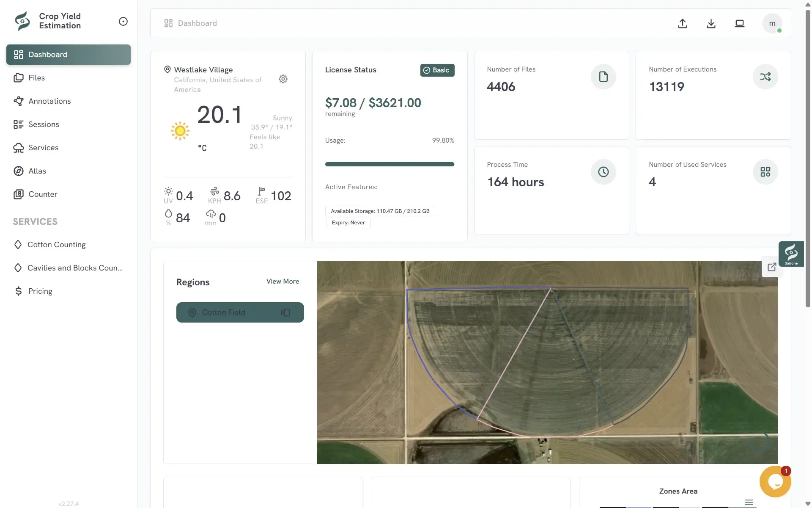Click the UV index icon
Image resolution: width=812 pixels, height=508 pixels.
coord(168,191)
